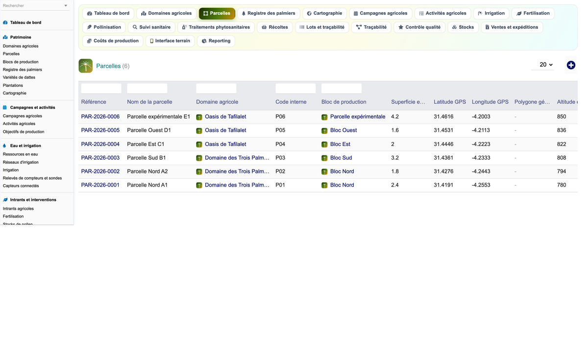Go to Traitements phytosanitaires tab
The height and width of the screenshot is (364, 588).
tap(216, 27)
